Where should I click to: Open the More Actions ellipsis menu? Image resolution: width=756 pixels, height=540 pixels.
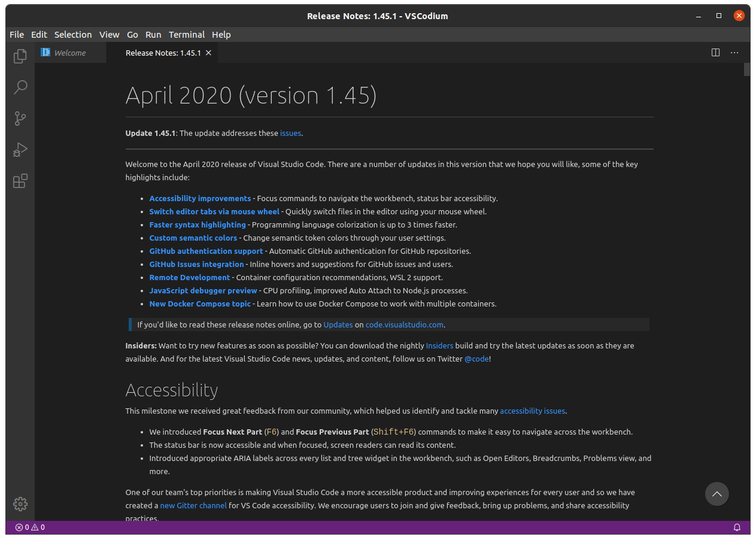734,53
